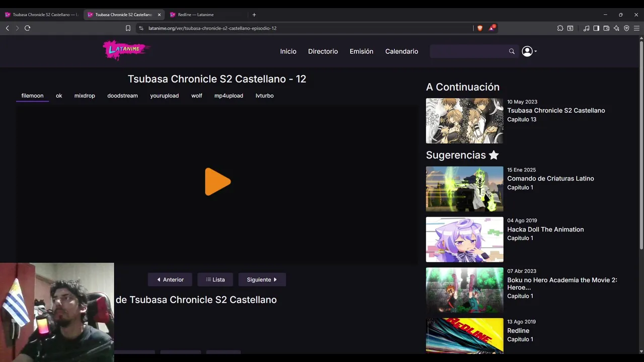This screenshot has width=644, height=362.
Task: Select the mixdrop server tab
Action: [85, 96]
